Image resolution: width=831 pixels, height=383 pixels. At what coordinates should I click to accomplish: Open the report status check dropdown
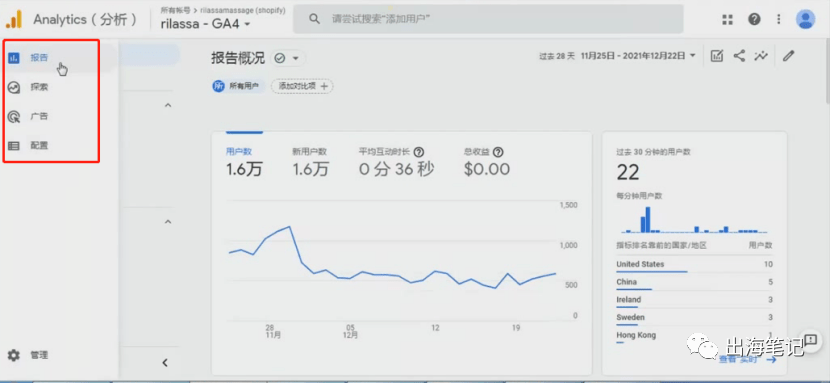[x=288, y=58]
